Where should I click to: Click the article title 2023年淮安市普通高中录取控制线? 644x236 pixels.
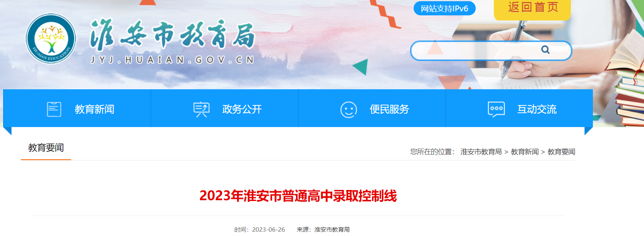298,196
